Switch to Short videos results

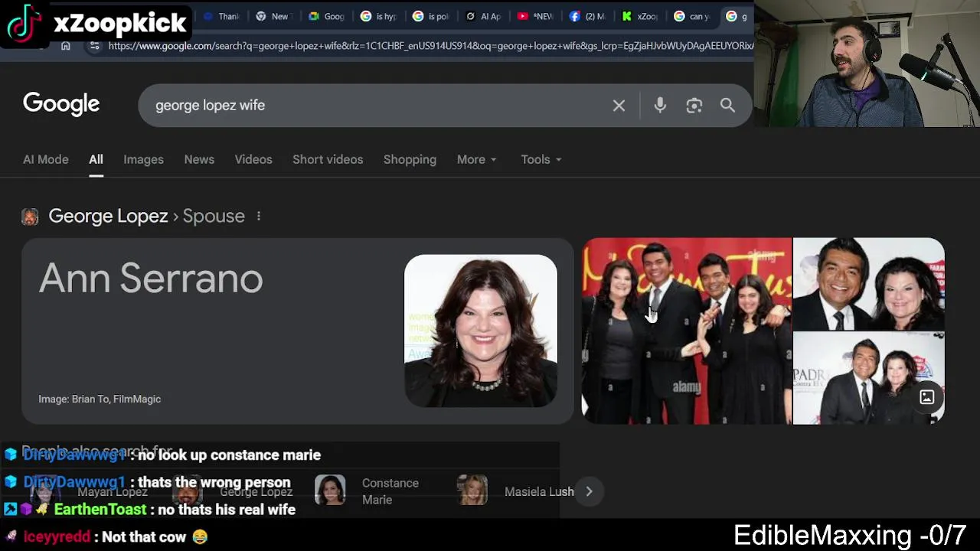[328, 159]
